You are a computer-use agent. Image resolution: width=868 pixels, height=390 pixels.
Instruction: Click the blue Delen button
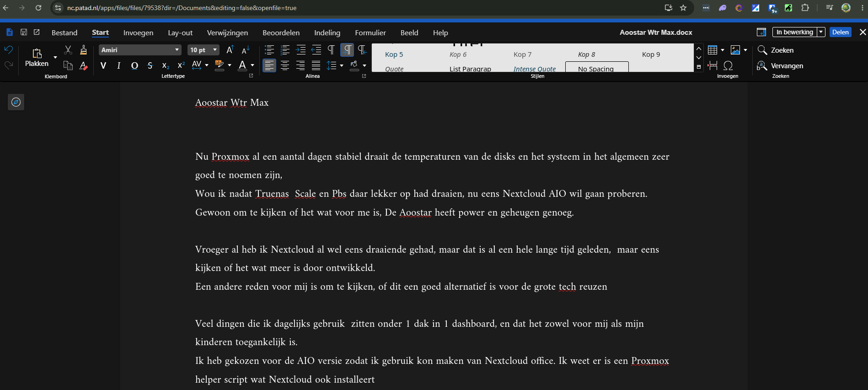840,32
